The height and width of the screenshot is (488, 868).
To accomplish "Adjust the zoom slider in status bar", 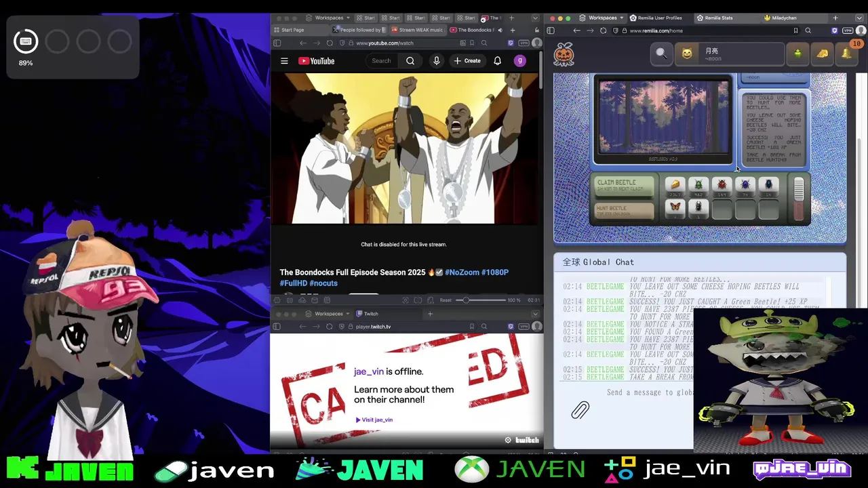I will [480, 300].
